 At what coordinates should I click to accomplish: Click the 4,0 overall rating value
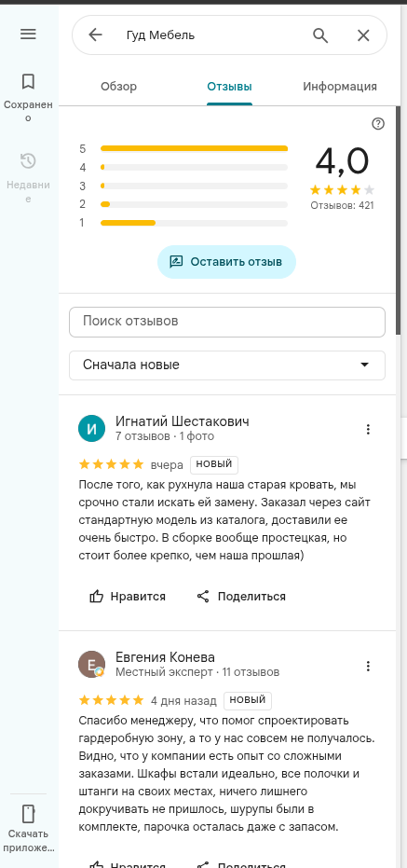(x=342, y=162)
